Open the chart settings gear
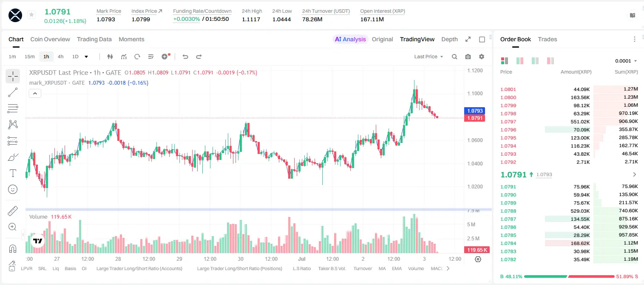 tap(482, 57)
